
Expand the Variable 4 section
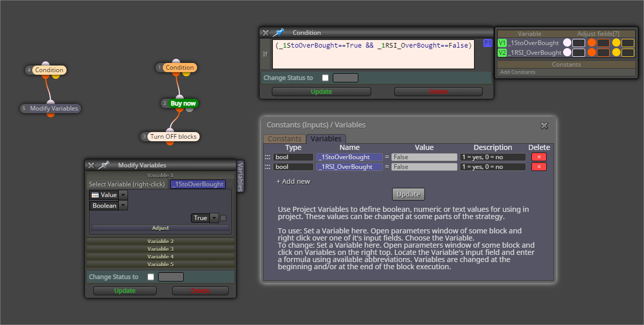[x=161, y=256]
